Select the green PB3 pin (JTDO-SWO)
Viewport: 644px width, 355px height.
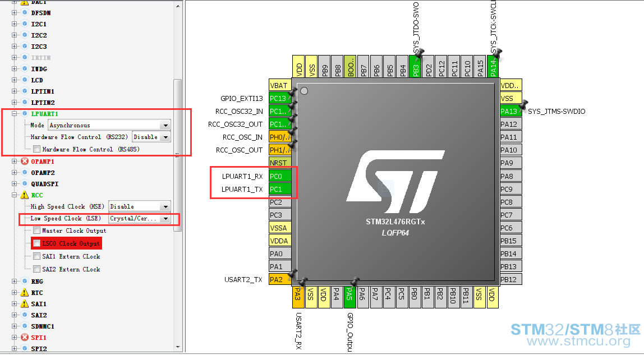(415, 67)
